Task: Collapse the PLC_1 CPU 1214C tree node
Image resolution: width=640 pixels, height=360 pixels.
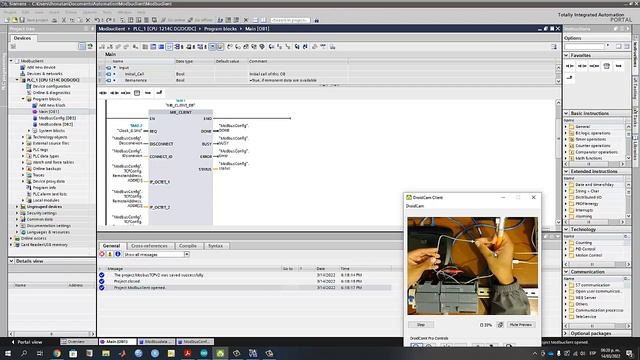Action: click(17, 80)
